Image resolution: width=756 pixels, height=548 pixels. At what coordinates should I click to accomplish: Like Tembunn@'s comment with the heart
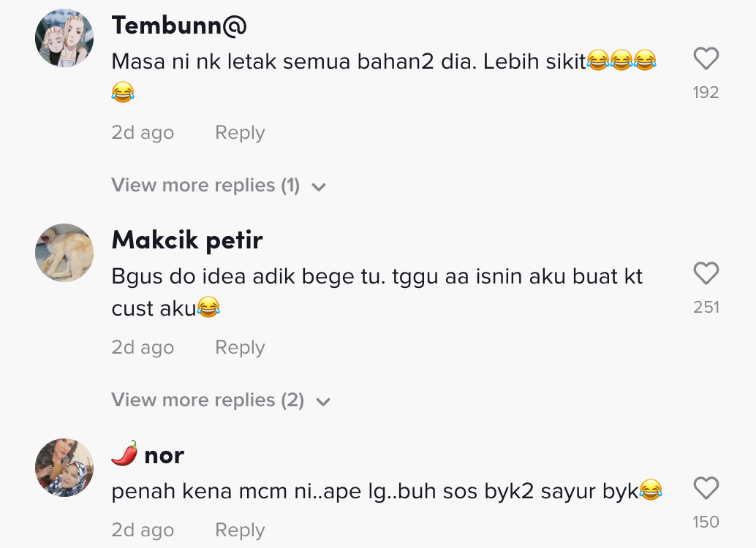706,59
